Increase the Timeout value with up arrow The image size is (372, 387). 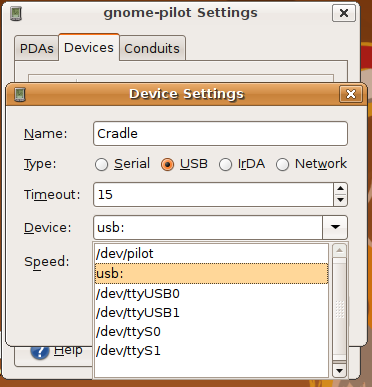click(340, 189)
